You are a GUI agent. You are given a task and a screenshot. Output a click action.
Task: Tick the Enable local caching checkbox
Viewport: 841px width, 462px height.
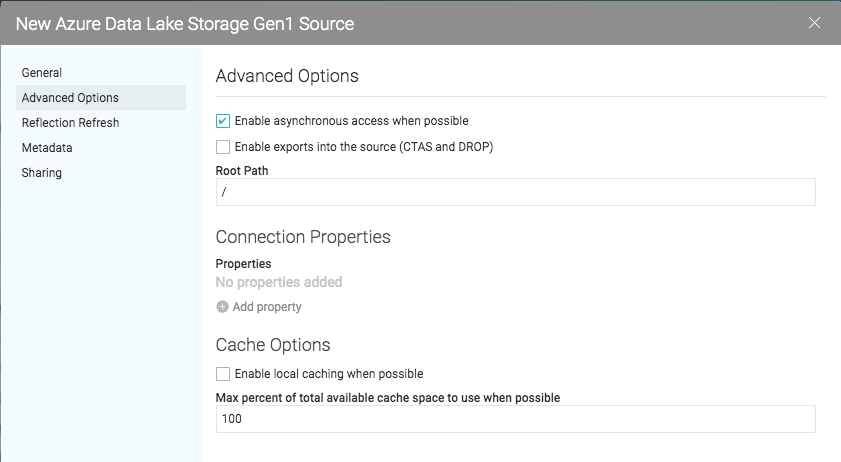coord(223,374)
